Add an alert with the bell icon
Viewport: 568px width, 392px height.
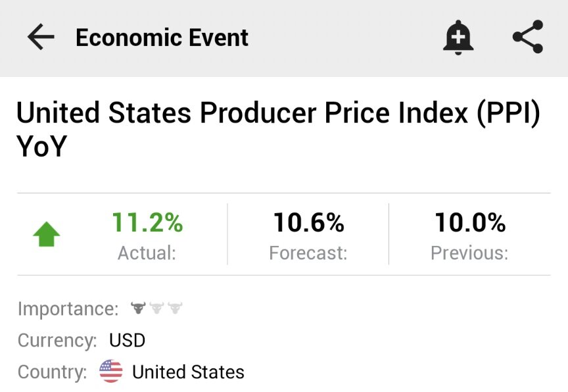(458, 37)
